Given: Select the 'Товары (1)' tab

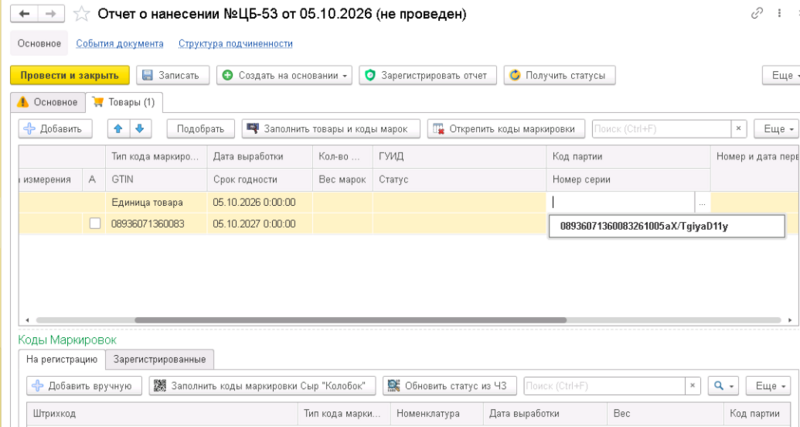Looking at the screenshot, I should pyautogui.click(x=124, y=103).
